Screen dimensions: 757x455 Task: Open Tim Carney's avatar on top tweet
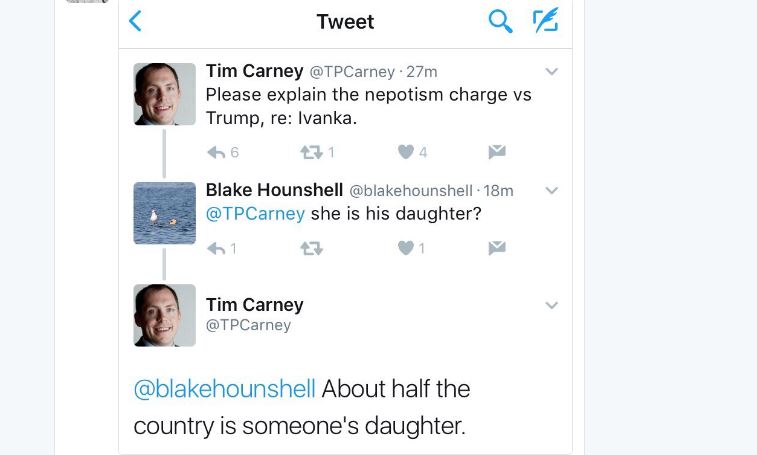click(165, 94)
